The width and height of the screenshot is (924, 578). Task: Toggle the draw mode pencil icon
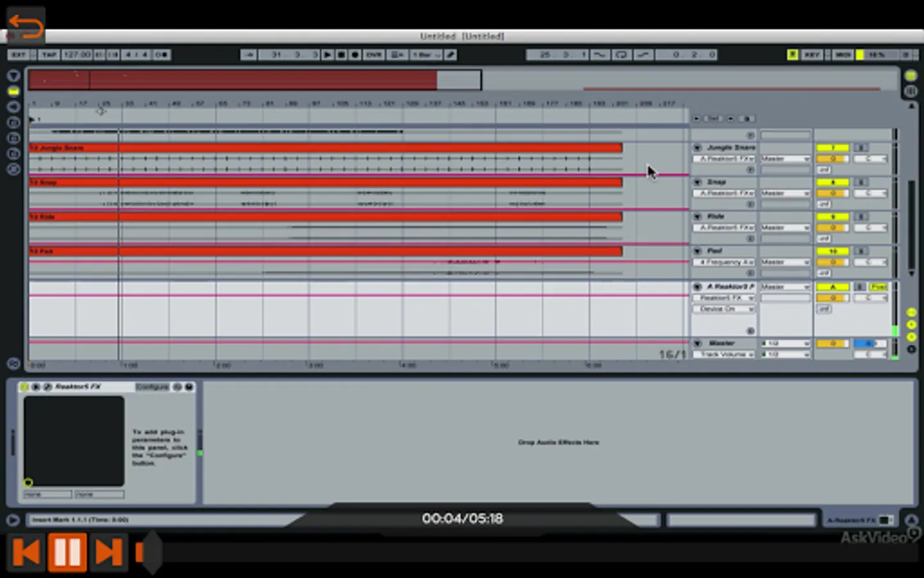(x=451, y=55)
